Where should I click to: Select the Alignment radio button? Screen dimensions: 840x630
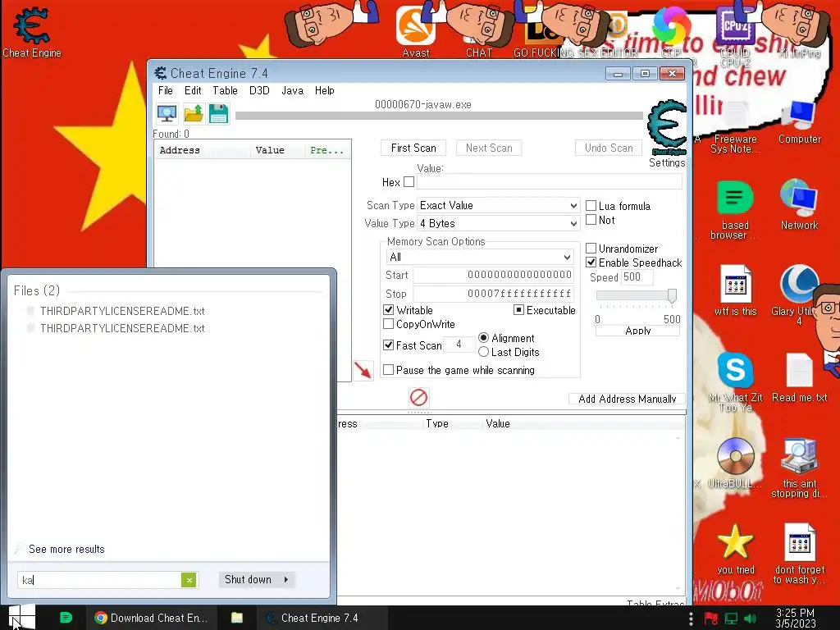tap(483, 337)
